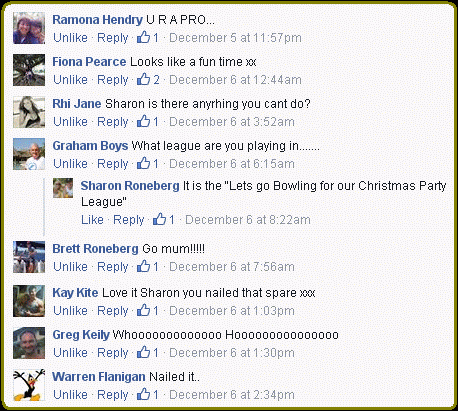Like Sharon Roneberg's reply

tap(92, 220)
